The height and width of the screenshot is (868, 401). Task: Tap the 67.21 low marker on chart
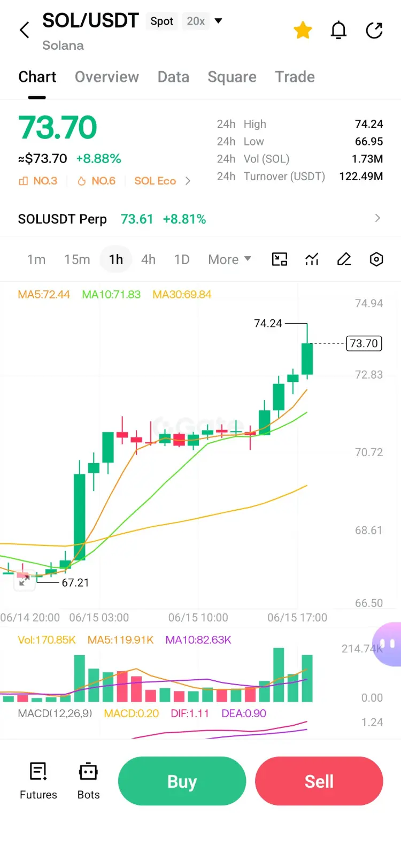[x=75, y=583]
